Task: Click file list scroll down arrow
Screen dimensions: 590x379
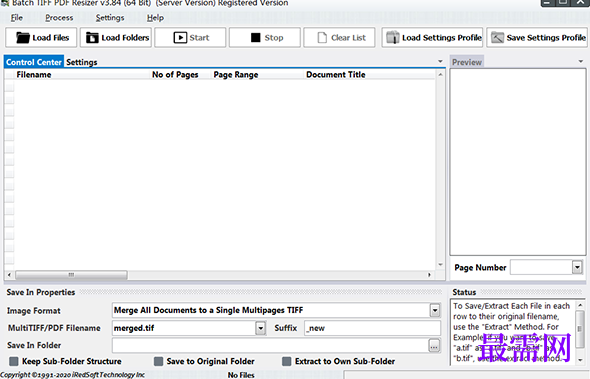Action: tap(440, 265)
